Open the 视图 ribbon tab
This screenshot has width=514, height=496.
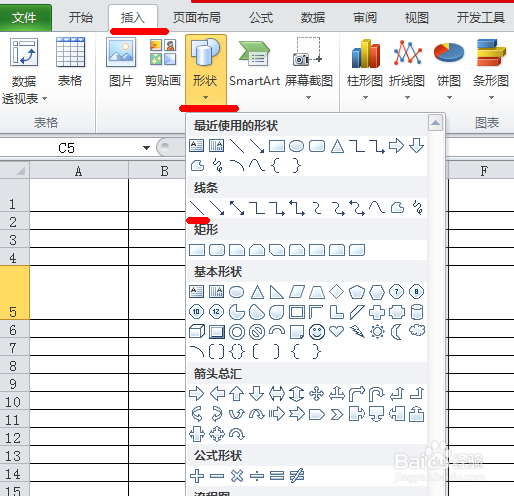(416, 17)
